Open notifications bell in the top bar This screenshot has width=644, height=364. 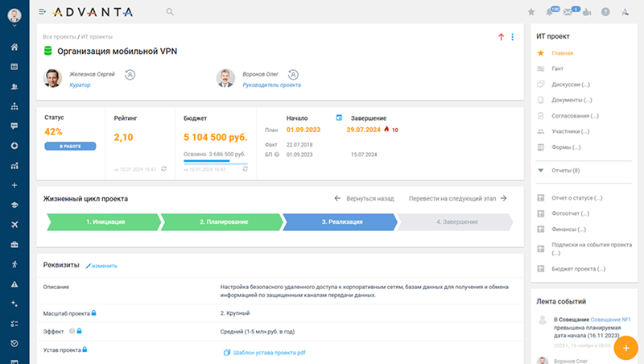551,12
